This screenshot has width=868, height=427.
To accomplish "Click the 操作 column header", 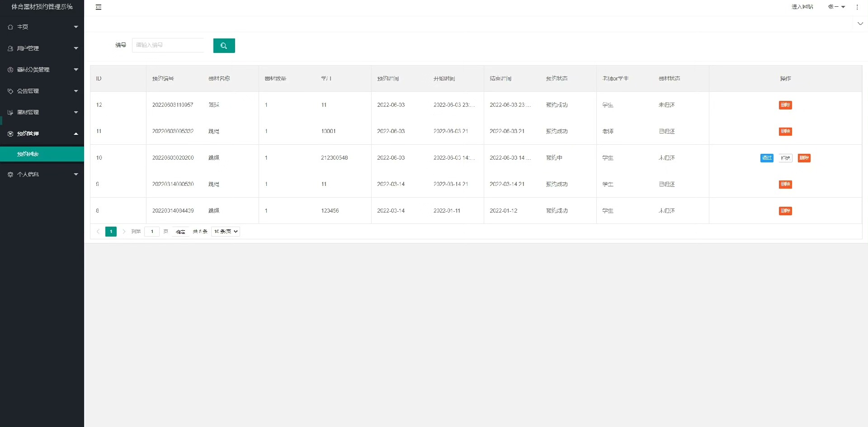I will (785, 79).
